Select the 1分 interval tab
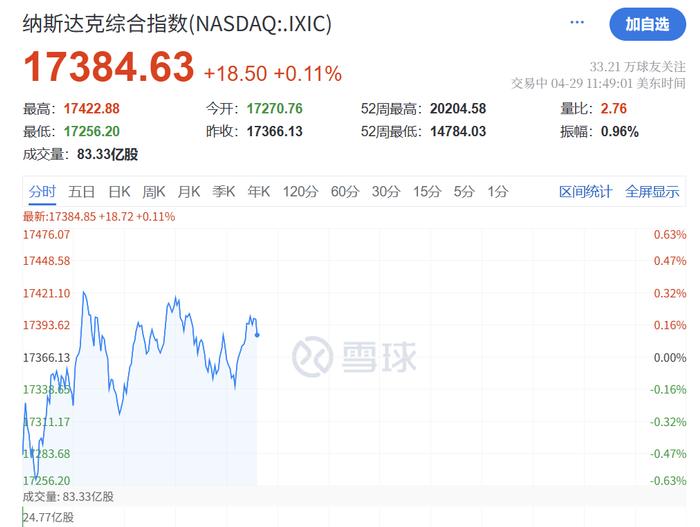The image size is (700, 527). pos(497,192)
